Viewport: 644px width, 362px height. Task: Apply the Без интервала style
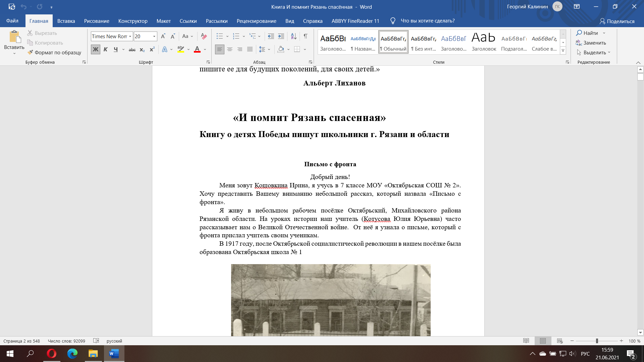click(424, 42)
